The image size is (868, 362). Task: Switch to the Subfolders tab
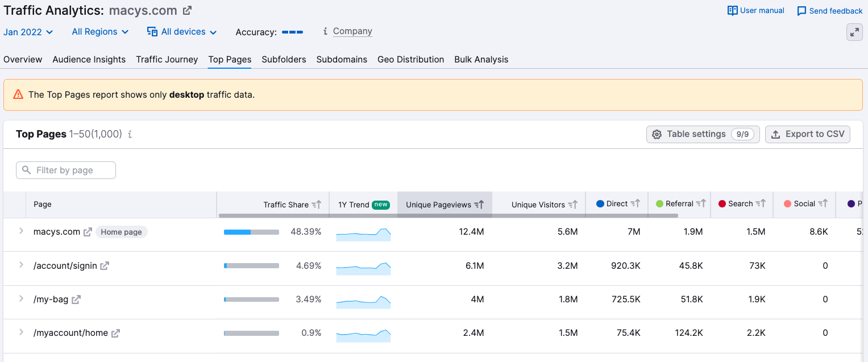click(x=284, y=60)
